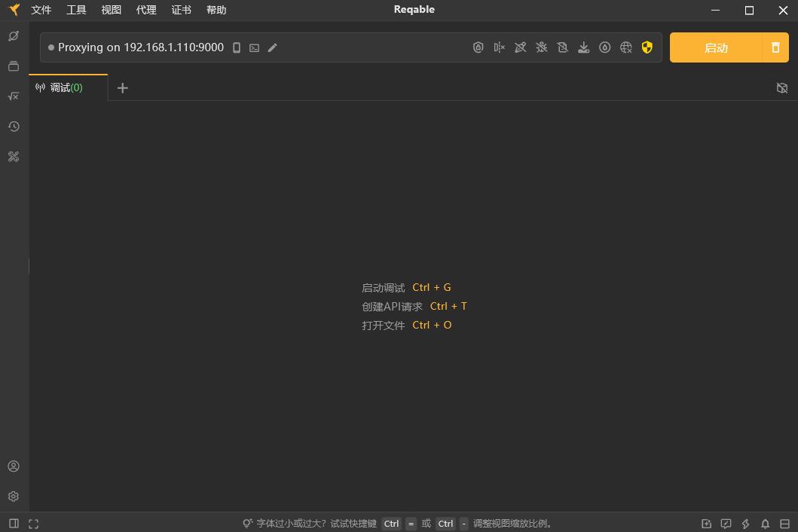Click the notification bell in the status bar
Image resolution: width=798 pixels, height=532 pixels.
point(765,523)
